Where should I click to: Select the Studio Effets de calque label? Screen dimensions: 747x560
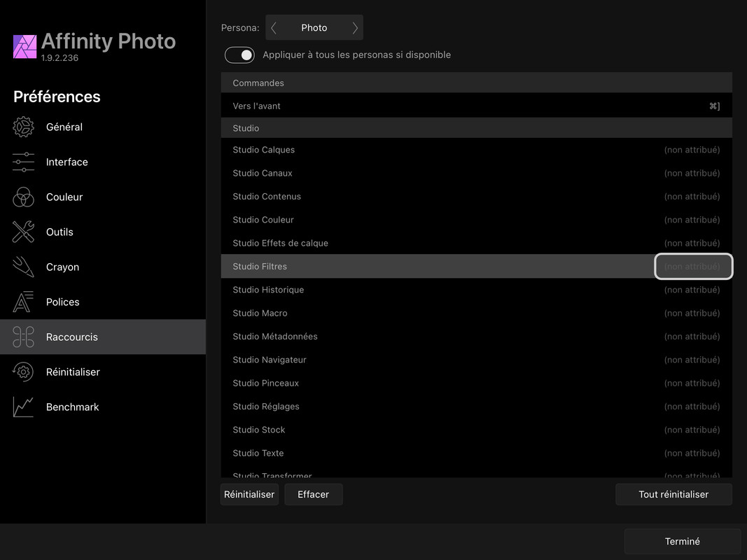click(x=281, y=244)
